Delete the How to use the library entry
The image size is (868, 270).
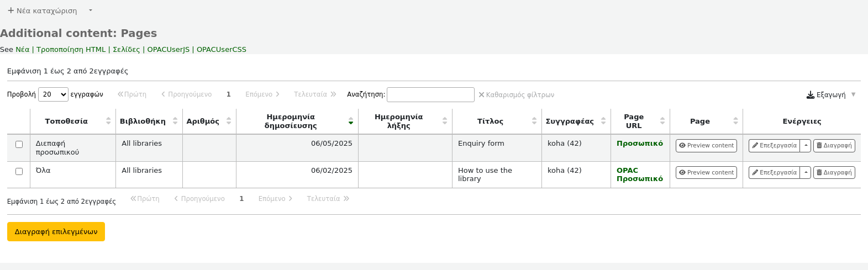click(834, 173)
